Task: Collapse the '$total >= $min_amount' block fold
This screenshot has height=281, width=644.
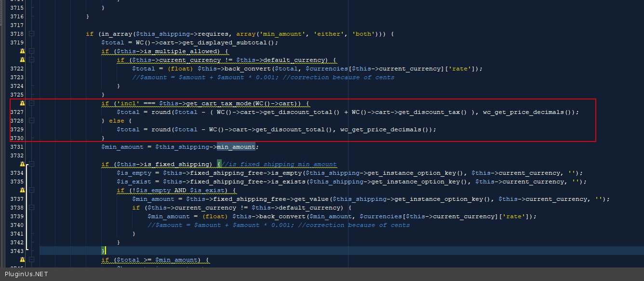Action: point(32,260)
